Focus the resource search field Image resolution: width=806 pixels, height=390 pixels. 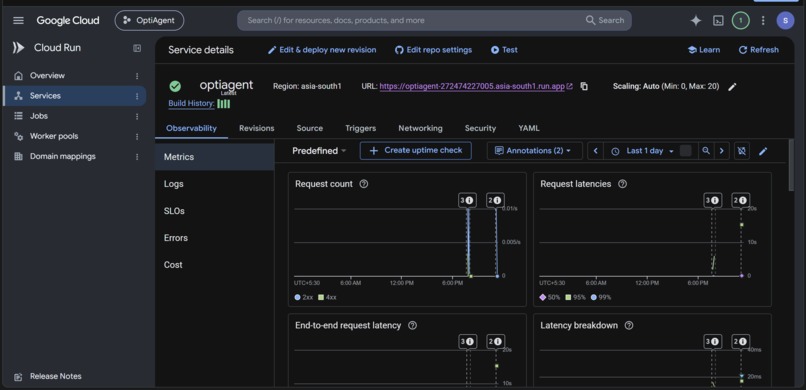pyautogui.click(x=411, y=21)
